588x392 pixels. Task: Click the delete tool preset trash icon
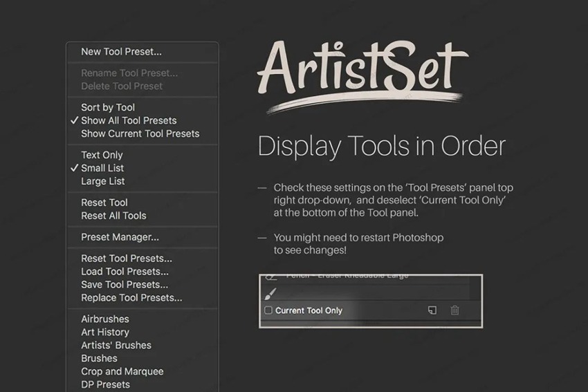(454, 310)
